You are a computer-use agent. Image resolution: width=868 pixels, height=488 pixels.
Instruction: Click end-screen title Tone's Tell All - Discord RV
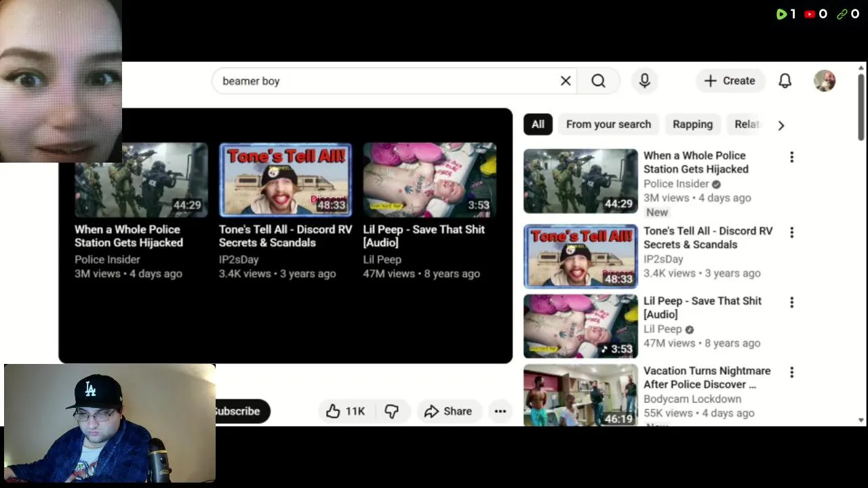click(285, 236)
